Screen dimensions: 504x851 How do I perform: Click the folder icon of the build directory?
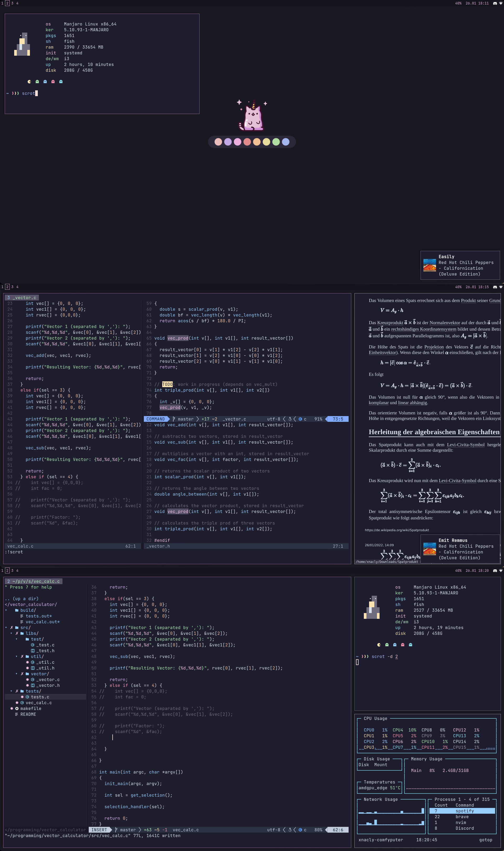pos(17,610)
